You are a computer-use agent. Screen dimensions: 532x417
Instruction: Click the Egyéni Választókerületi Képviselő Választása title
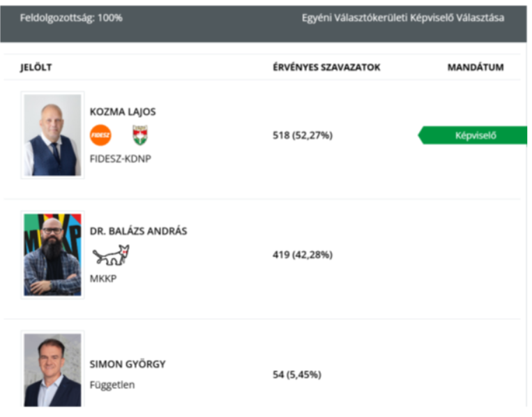[403, 17]
